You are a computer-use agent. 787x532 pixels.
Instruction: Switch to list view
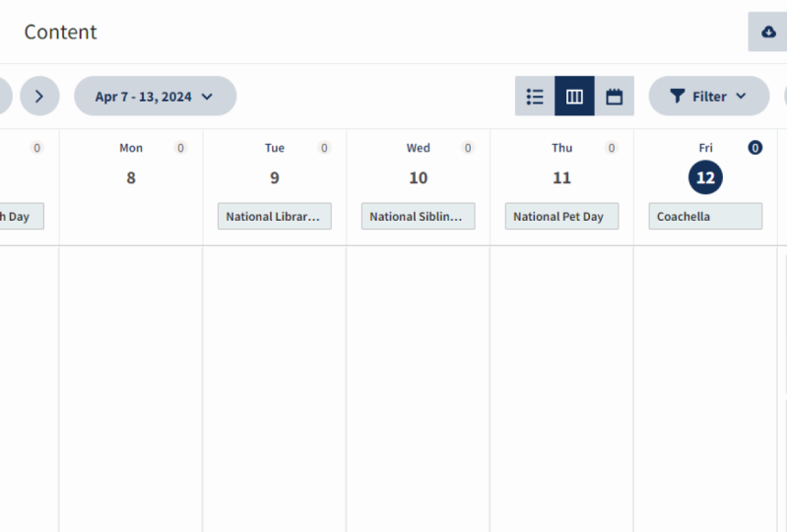point(535,96)
